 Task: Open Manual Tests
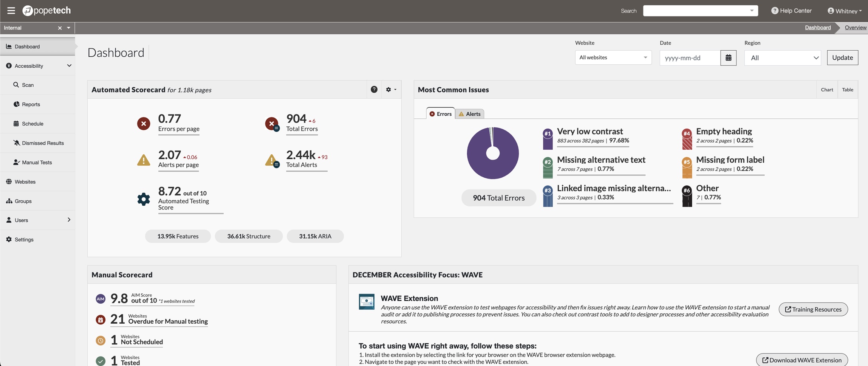37,162
